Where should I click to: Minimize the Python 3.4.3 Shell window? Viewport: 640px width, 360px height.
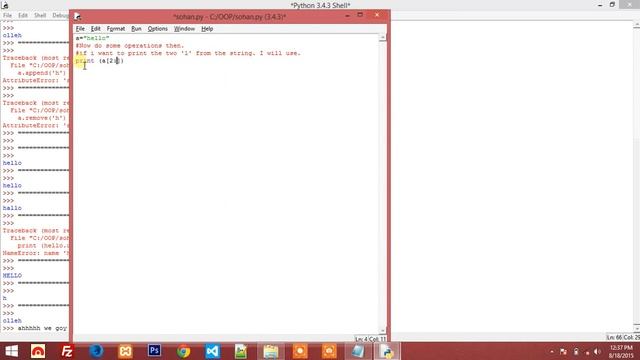(600, 5)
